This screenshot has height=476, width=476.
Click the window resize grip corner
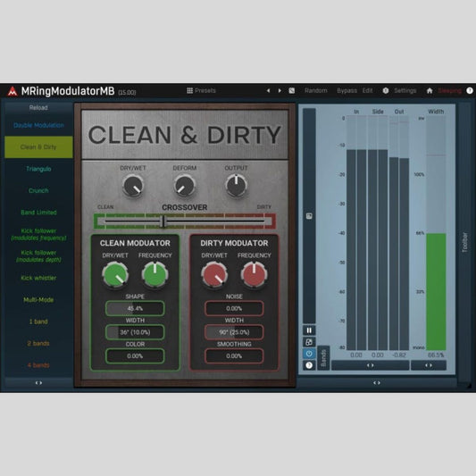pos(469,386)
